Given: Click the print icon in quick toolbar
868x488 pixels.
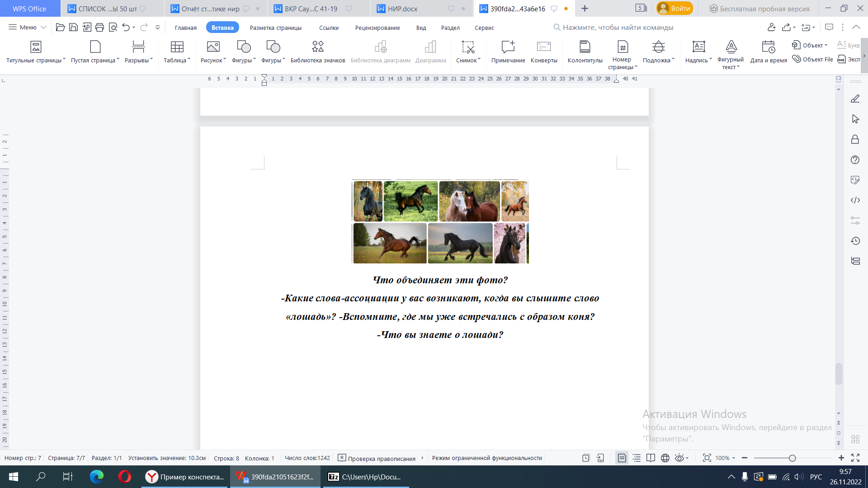Looking at the screenshot, I should 99,28.
